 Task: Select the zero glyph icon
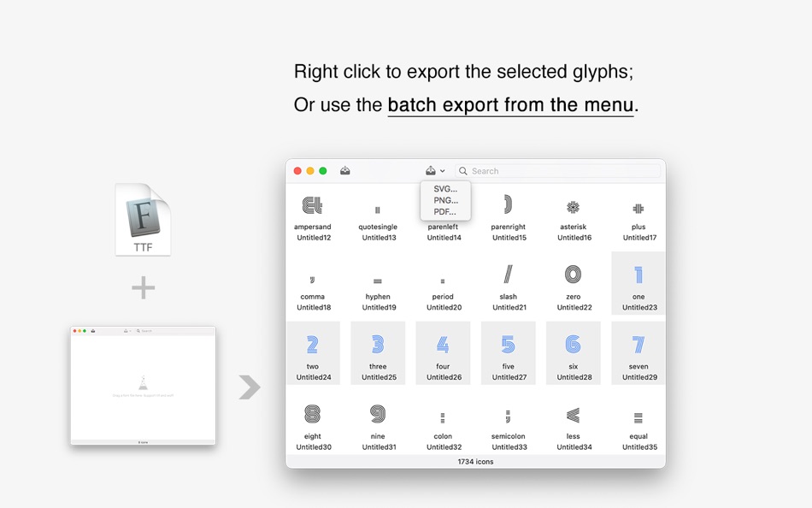573,274
